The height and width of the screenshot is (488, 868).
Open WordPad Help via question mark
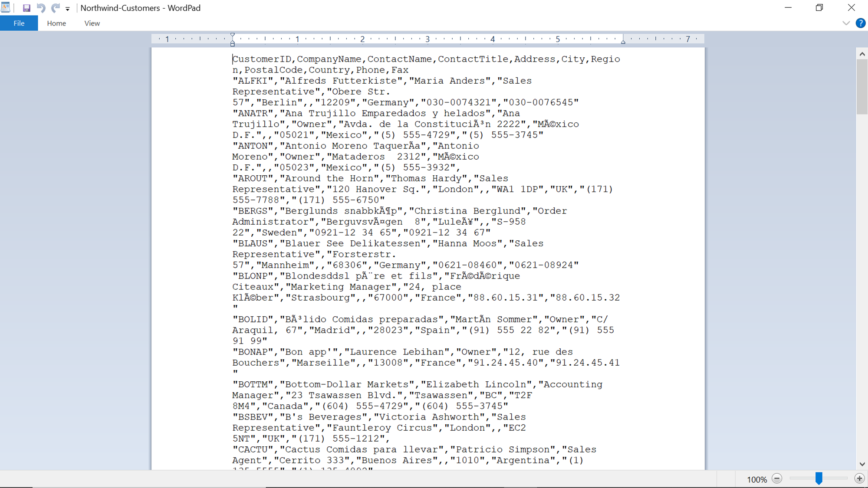860,23
